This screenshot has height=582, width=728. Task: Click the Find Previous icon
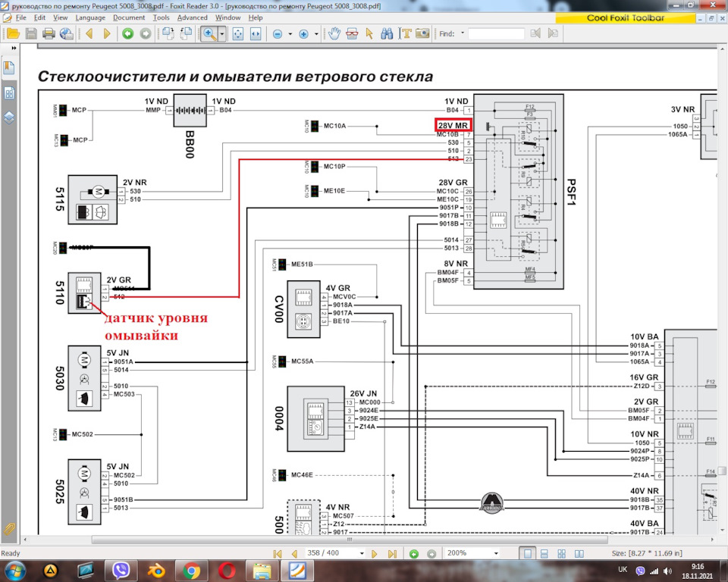tap(535, 33)
